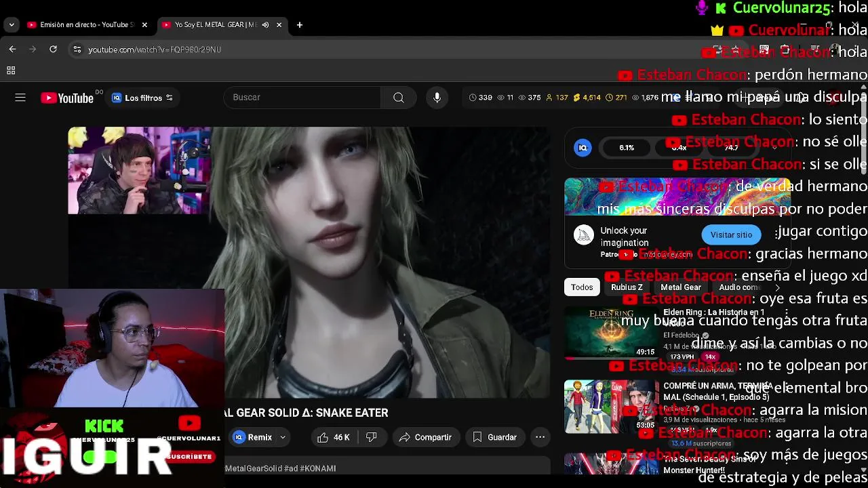Click the video title SNAKE EATER
868x488 pixels.
pyautogui.click(x=307, y=413)
